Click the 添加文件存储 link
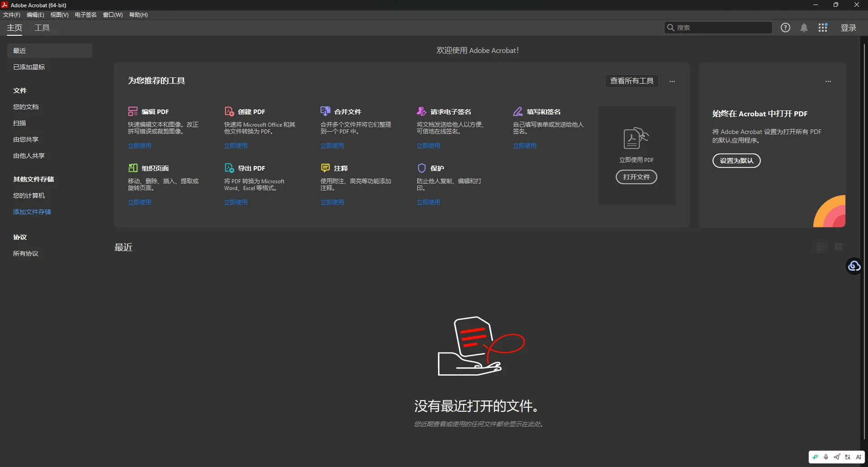 tap(32, 212)
